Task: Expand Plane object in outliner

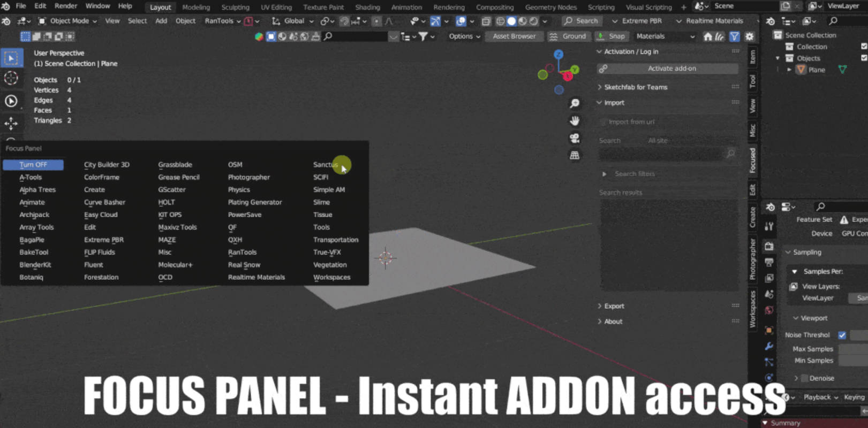Action: pos(789,70)
